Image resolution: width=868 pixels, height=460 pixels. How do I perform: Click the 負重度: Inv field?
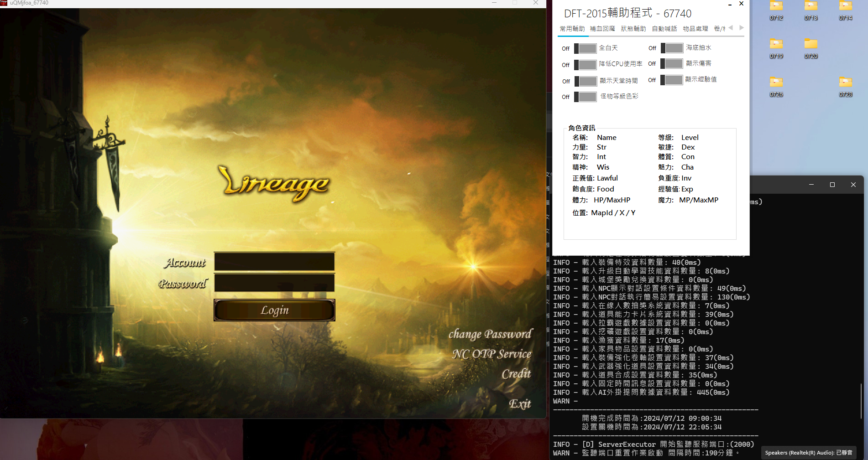coord(675,178)
